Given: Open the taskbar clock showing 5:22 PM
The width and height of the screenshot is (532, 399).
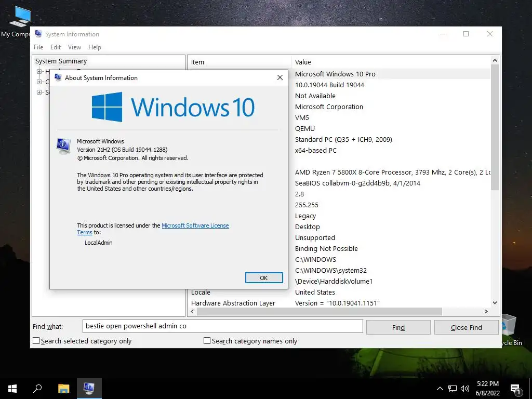Looking at the screenshot, I should pos(487,389).
